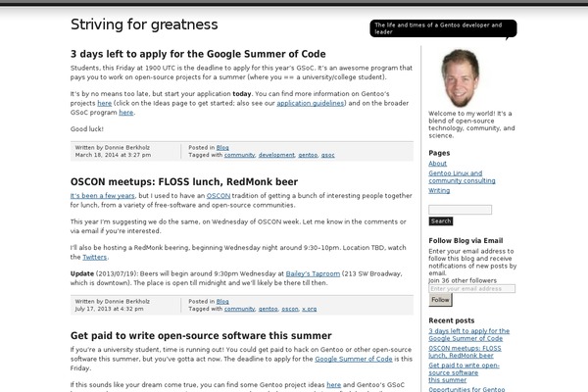Click the 'Recent posts' heading

point(452,320)
